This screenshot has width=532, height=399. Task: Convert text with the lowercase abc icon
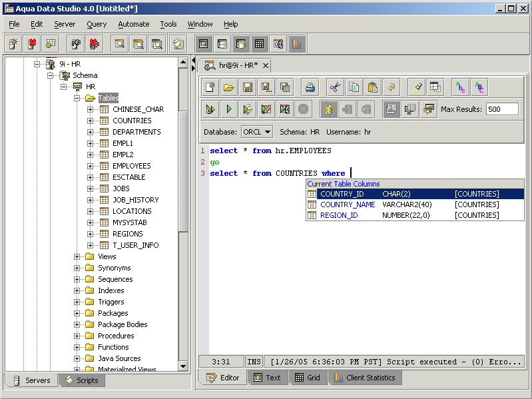(x=460, y=87)
